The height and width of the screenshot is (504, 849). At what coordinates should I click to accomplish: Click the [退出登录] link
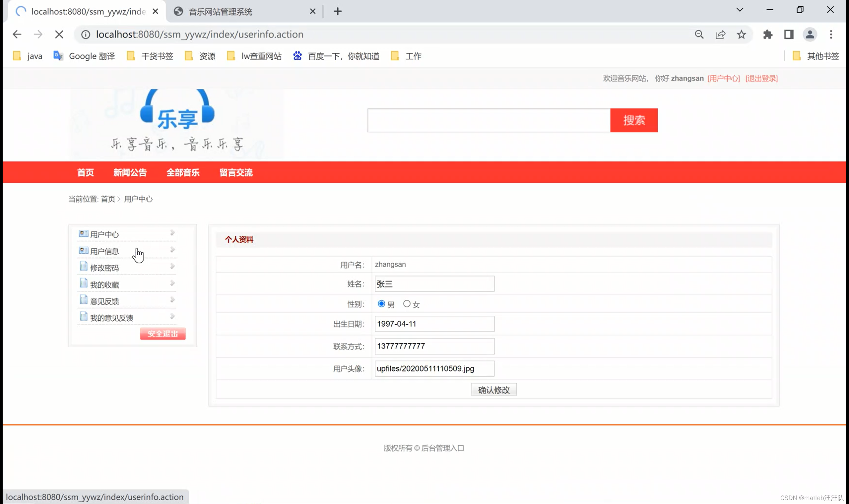pos(761,79)
